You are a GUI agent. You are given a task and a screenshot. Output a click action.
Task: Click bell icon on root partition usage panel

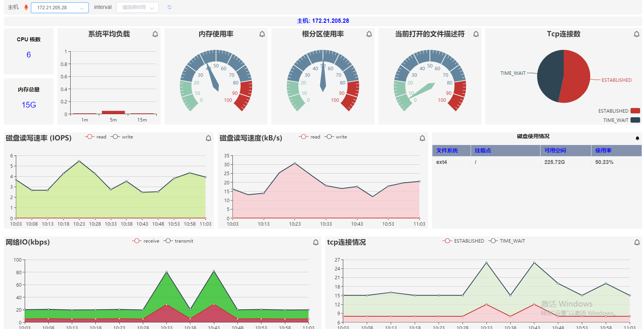point(369,34)
